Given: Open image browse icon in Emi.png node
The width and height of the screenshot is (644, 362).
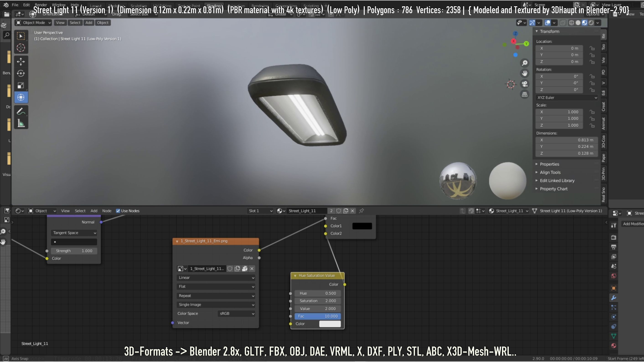Looking at the screenshot, I should [182, 269].
